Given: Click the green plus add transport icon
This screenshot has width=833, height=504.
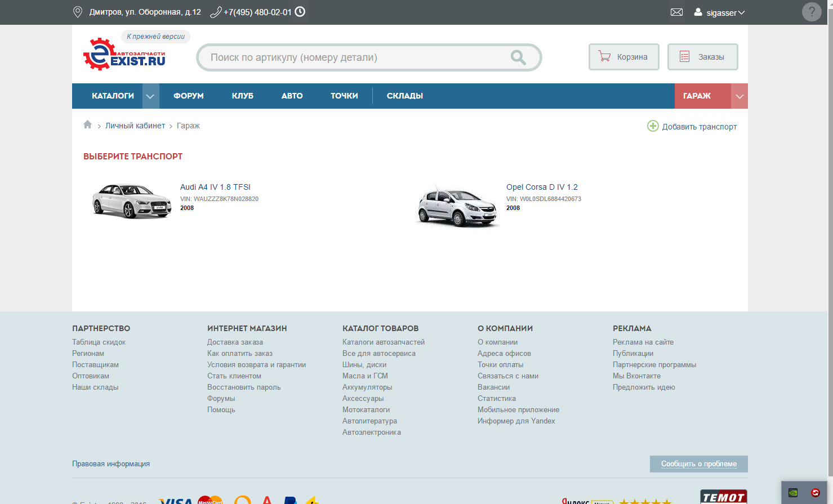Looking at the screenshot, I should point(653,126).
